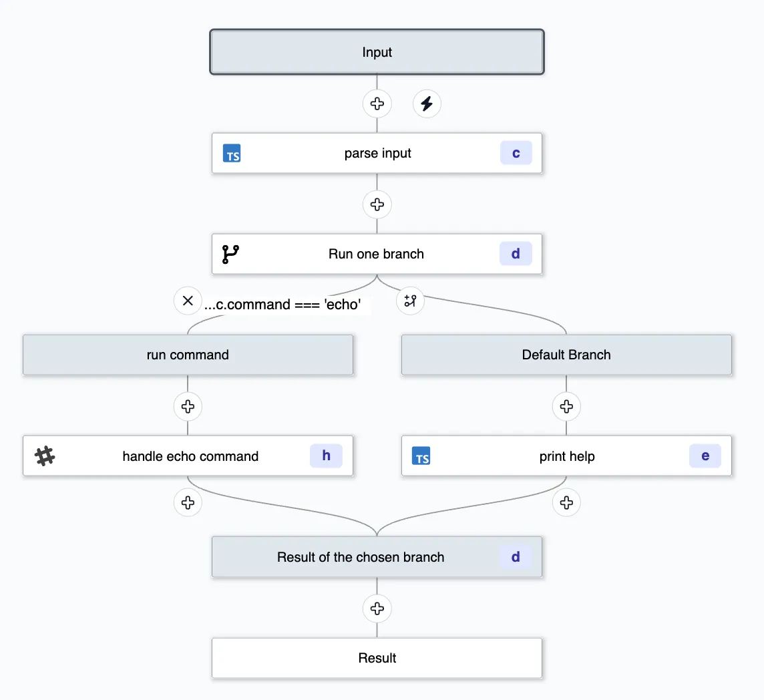Click the lightning bolt trigger icon below Input

click(427, 104)
